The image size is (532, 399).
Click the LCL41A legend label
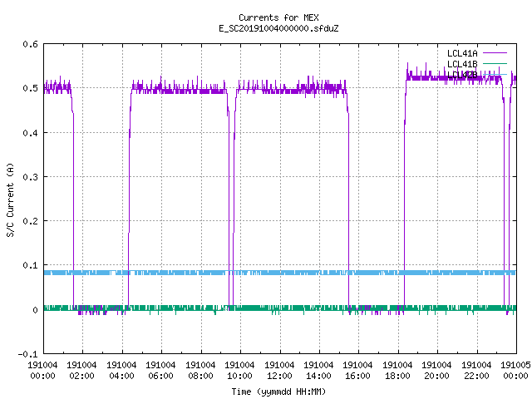click(462, 53)
